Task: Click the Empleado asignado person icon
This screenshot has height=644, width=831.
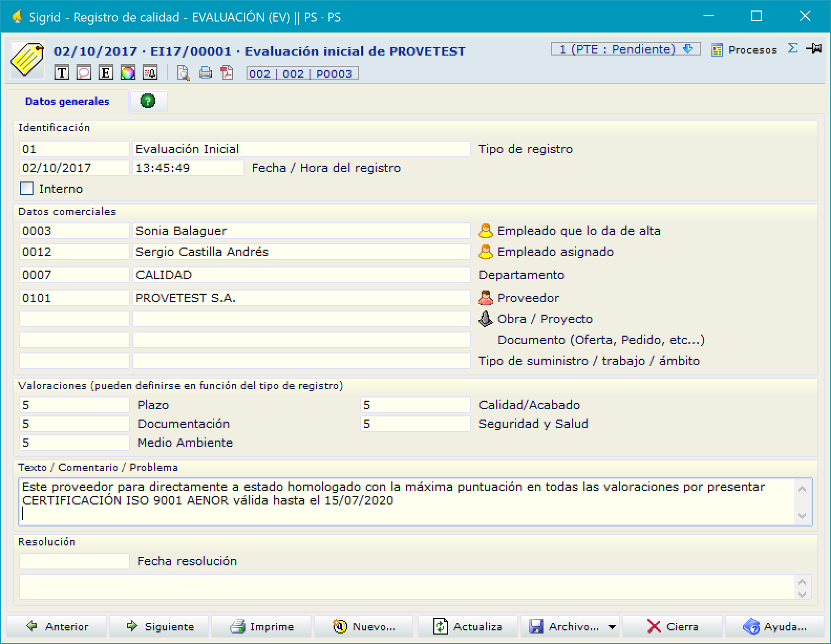Action: pyautogui.click(x=486, y=252)
